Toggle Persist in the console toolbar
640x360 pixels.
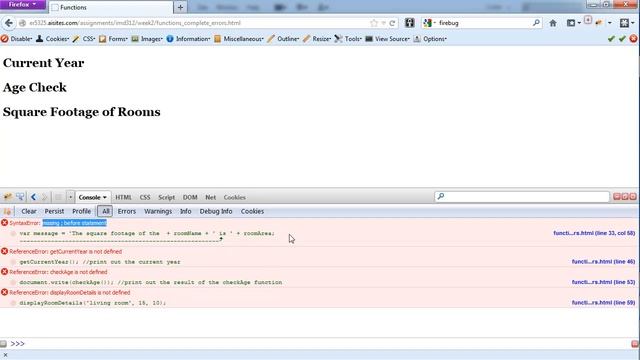coord(54,211)
